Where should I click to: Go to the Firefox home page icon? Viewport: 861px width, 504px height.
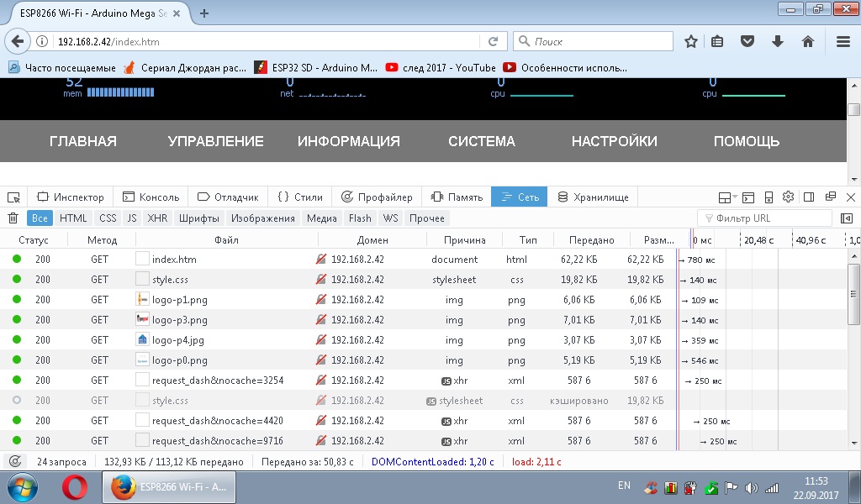[807, 41]
